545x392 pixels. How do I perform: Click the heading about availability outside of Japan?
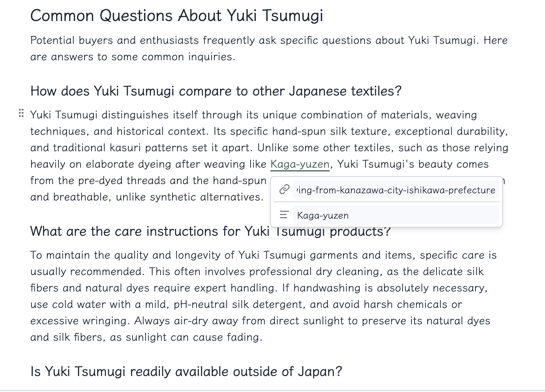coord(186,371)
